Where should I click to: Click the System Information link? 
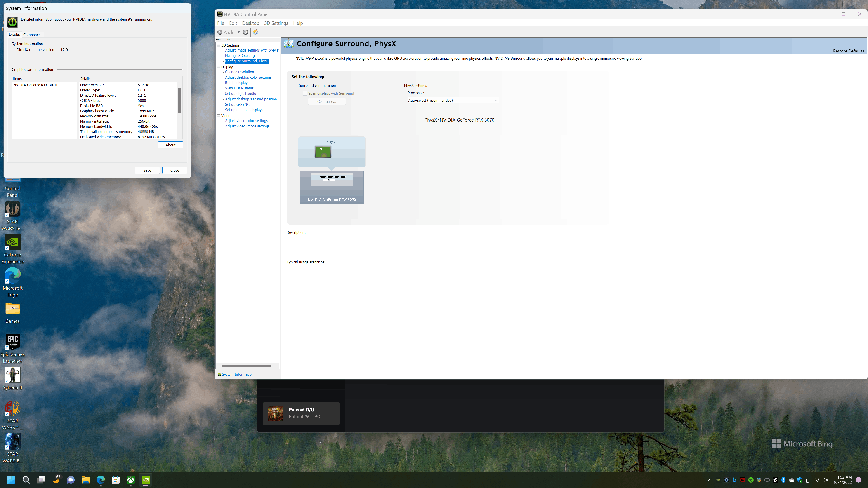[238, 375]
